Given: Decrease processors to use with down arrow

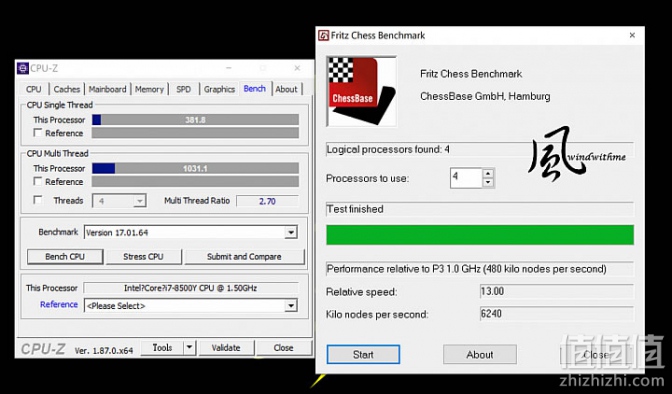Looking at the screenshot, I should (488, 183).
